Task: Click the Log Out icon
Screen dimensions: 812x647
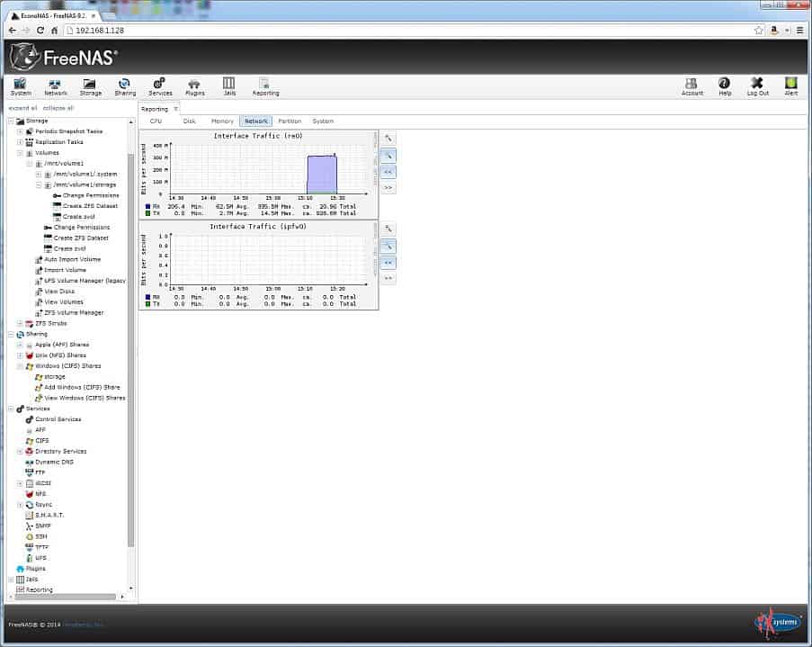Action: (x=758, y=86)
